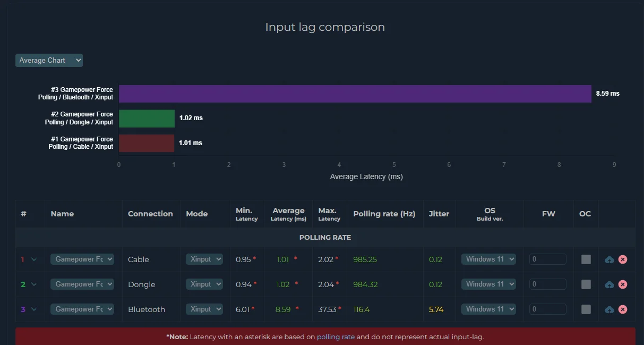Toggle the OC checkbox in the Bluetooth row

(x=586, y=309)
